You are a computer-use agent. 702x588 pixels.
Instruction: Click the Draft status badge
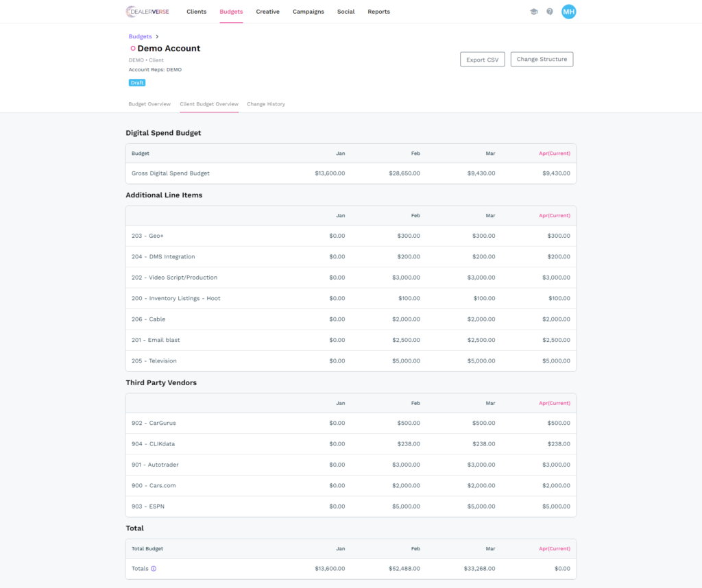pyautogui.click(x=137, y=83)
